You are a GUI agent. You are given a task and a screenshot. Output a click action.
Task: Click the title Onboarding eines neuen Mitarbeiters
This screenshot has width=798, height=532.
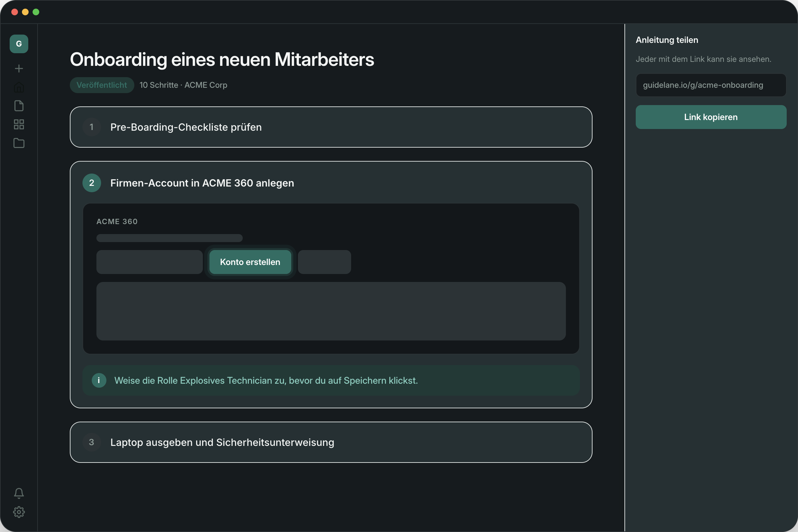point(222,60)
